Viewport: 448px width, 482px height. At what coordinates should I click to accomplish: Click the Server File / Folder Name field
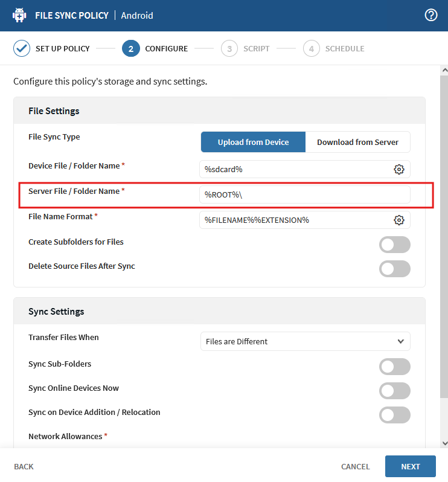305,194
